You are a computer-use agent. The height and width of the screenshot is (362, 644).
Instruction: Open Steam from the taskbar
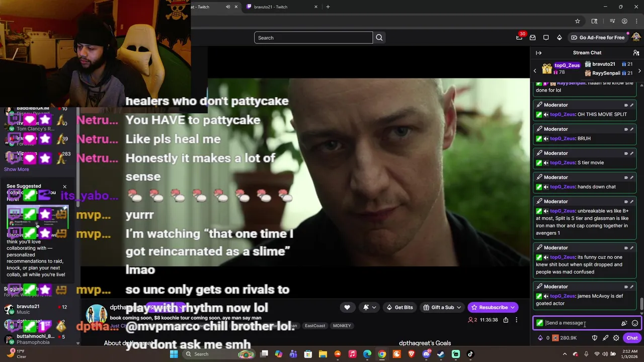coord(441,354)
